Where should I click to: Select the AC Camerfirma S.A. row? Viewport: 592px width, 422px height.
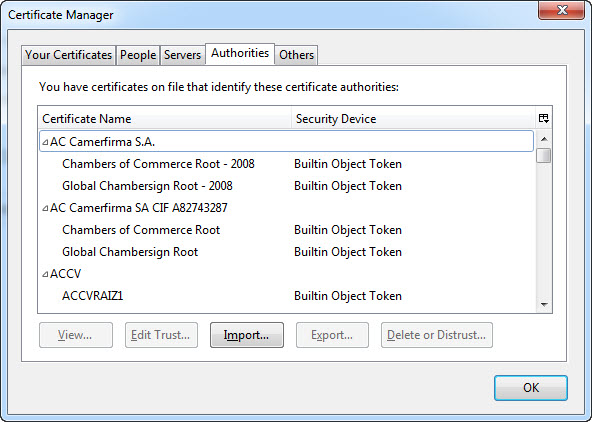coord(286,142)
